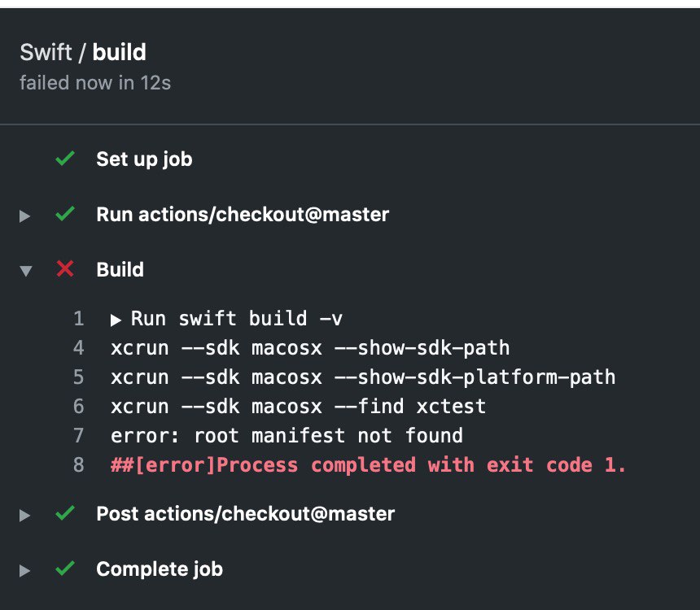Click log line number 7
Image resolution: width=700 pixels, height=610 pixels.
tap(79, 435)
